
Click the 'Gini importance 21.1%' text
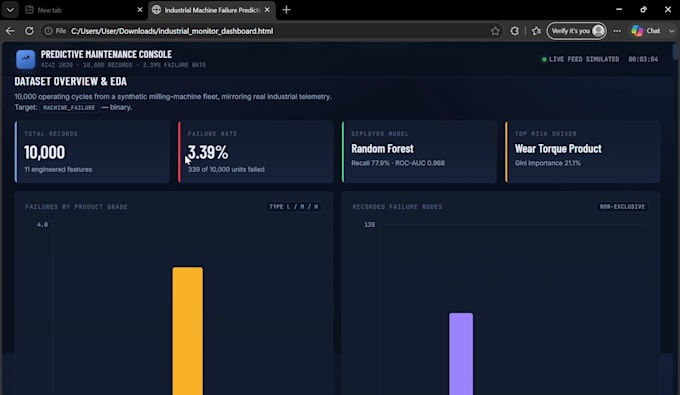pyautogui.click(x=548, y=163)
